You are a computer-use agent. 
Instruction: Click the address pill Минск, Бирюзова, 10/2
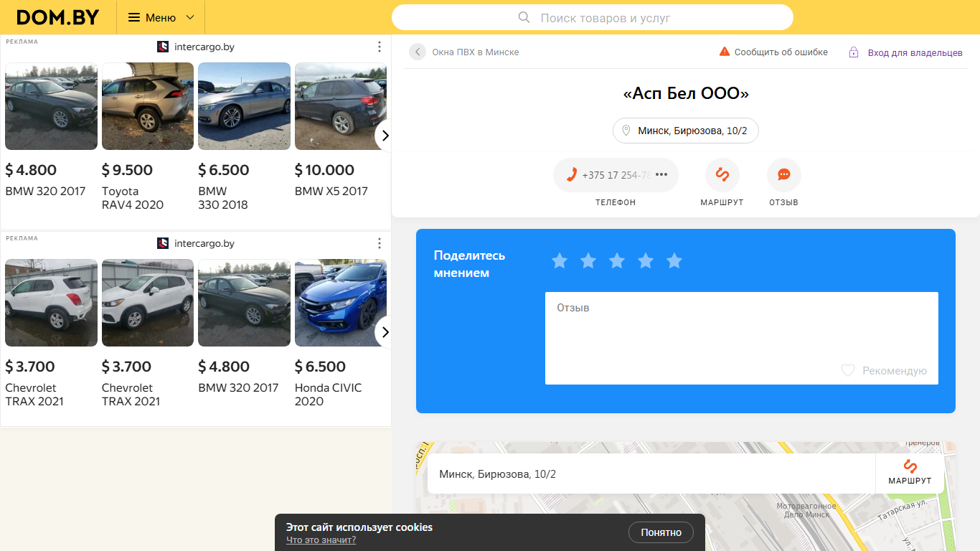(x=686, y=131)
